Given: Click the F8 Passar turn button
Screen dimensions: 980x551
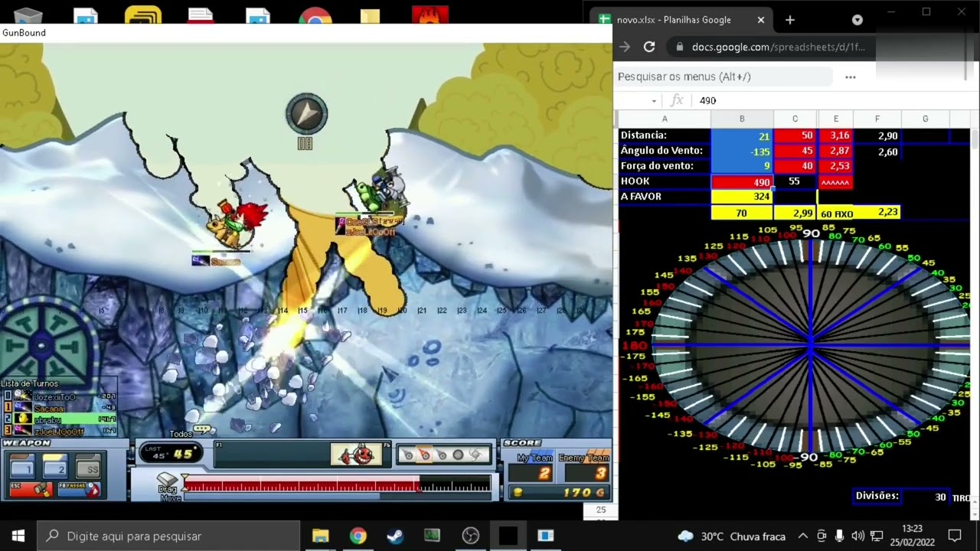Looking at the screenshot, I should pos(79,489).
